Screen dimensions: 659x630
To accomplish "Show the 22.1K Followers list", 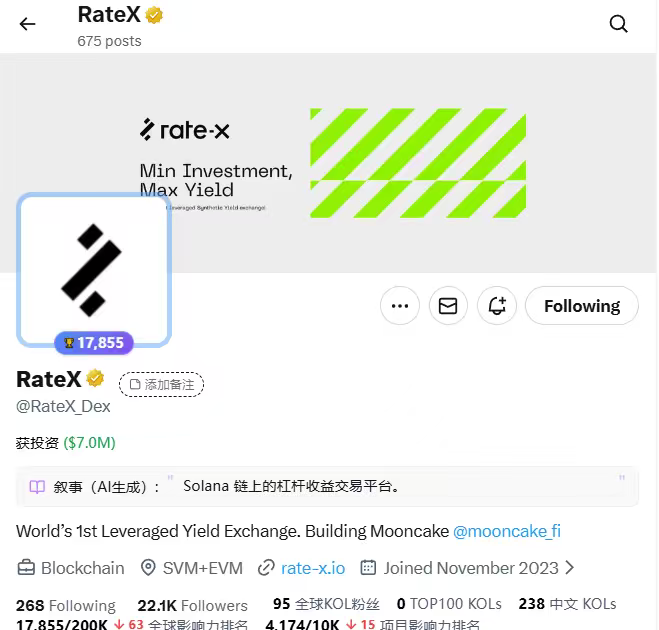I will point(192,605).
